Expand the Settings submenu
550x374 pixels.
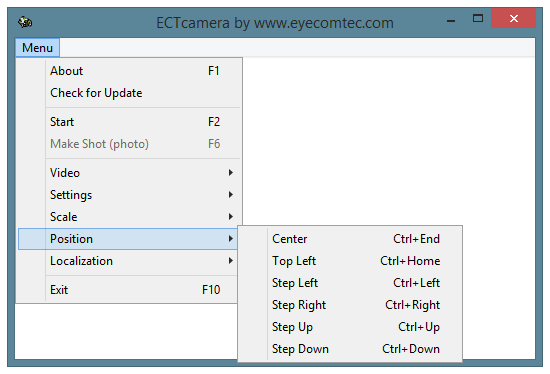(128, 195)
